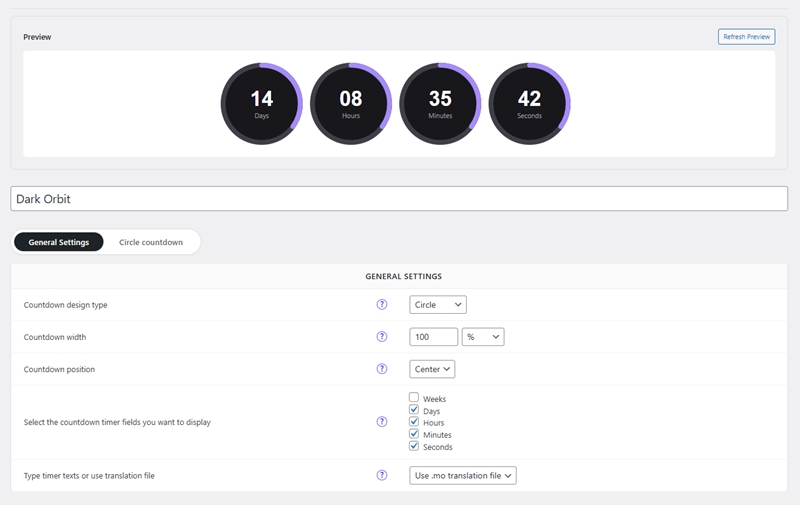Toggle the Hours checkbox off
Screen dimensions: 800x505
tap(414, 422)
